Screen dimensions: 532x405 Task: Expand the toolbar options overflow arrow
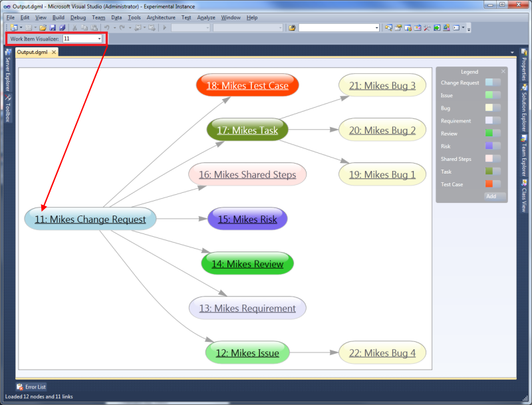coord(469,29)
